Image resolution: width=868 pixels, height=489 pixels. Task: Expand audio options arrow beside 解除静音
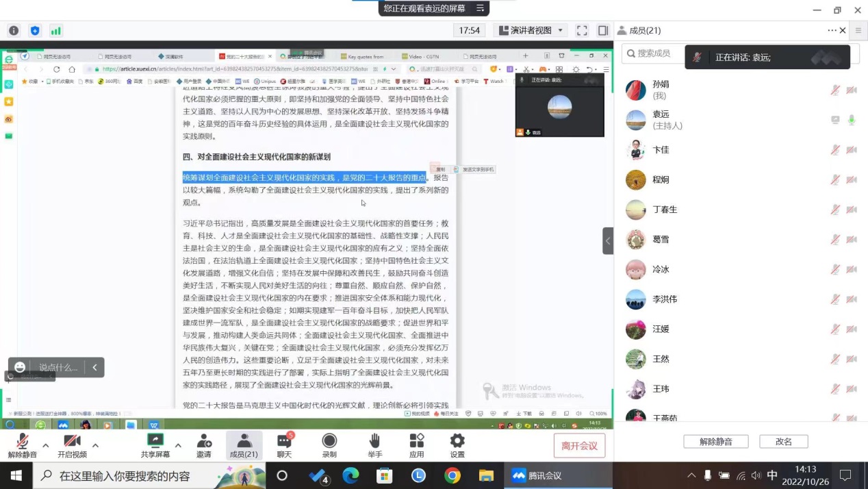tap(46, 445)
